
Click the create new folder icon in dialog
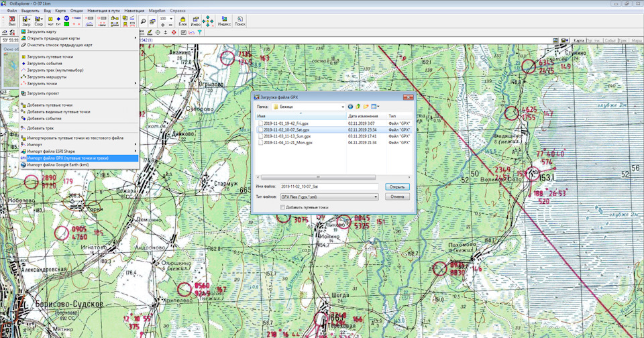pyautogui.click(x=366, y=106)
